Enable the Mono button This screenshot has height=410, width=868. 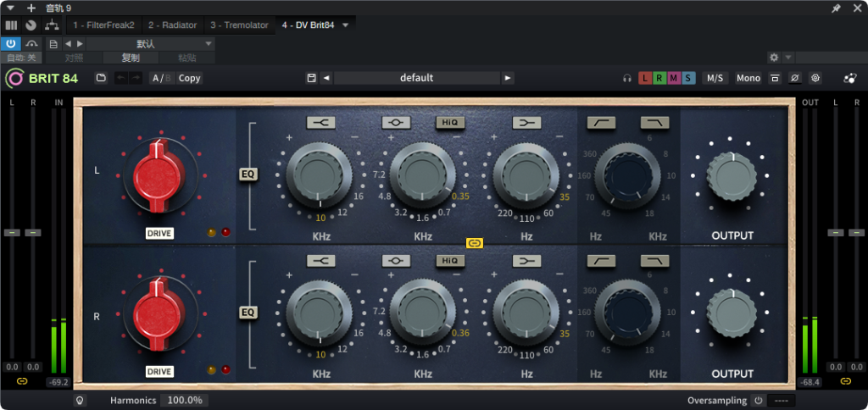click(748, 78)
